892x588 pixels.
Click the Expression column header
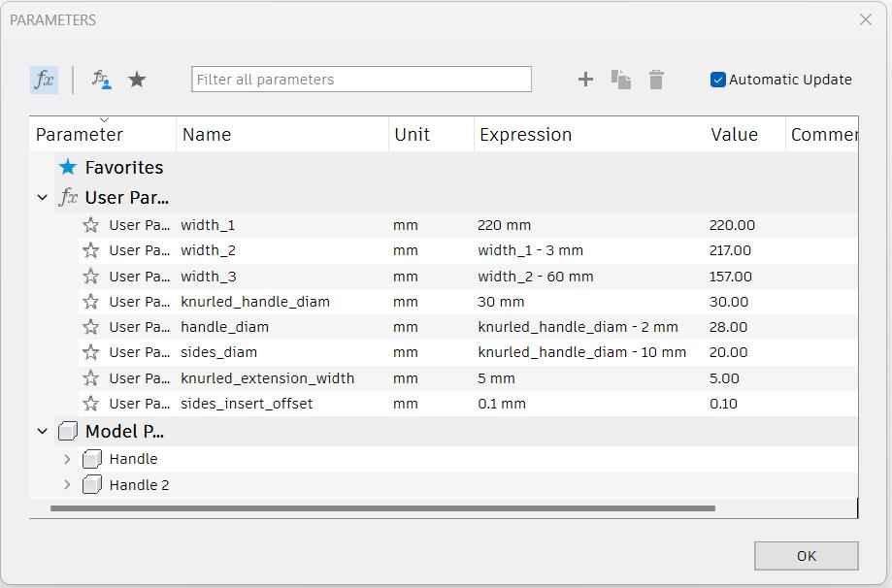589,134
